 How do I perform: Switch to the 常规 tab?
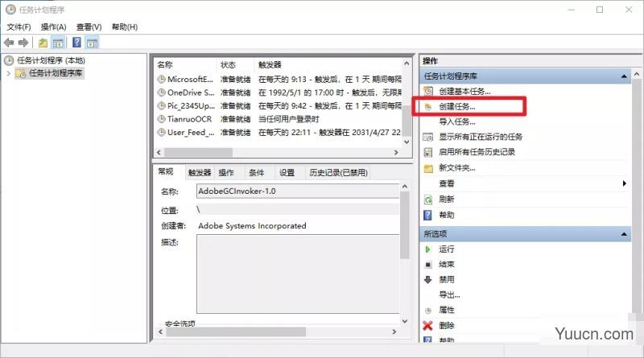(x=166, y=171)
